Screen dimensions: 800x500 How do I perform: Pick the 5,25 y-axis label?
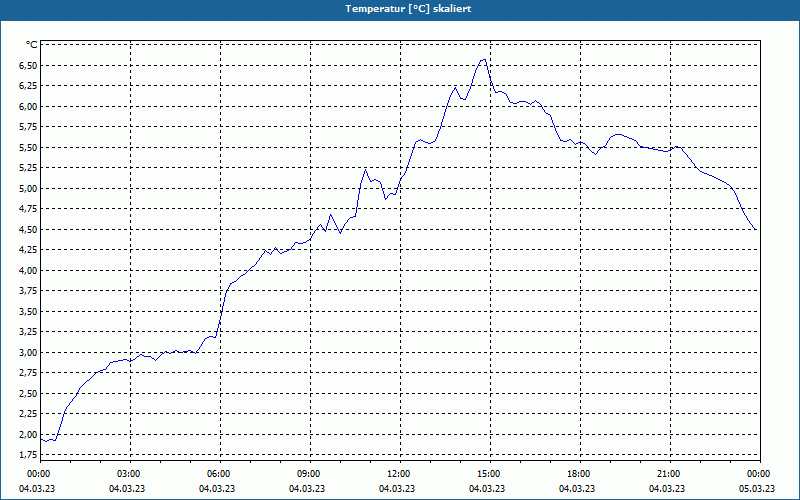[28, 168]
